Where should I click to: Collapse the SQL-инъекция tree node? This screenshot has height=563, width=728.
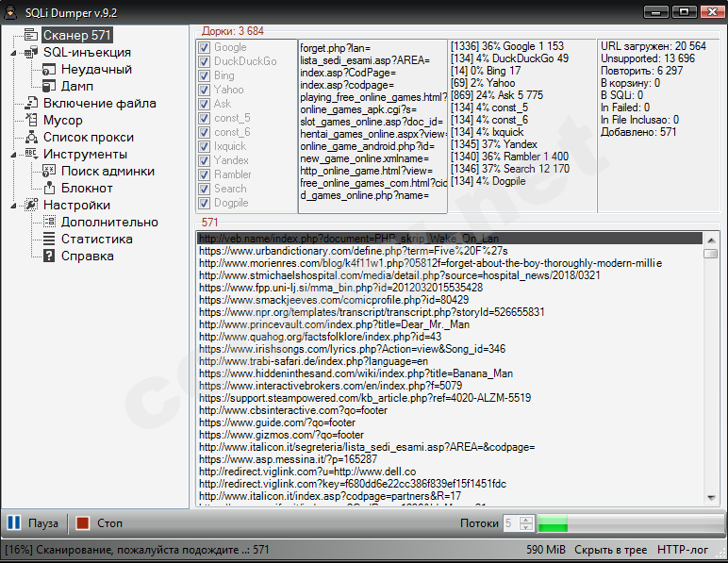coord(13,53)
